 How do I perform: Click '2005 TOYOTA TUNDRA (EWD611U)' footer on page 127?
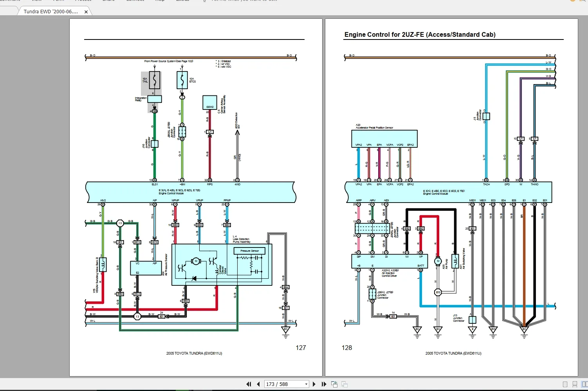tap(194, 353)
